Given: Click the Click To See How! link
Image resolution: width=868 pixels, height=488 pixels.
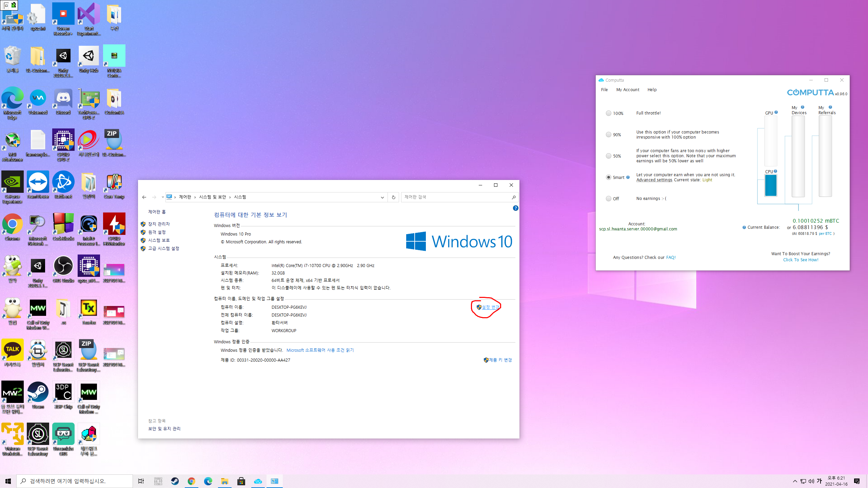Looking at the screenshot, I should coord(801,260).
